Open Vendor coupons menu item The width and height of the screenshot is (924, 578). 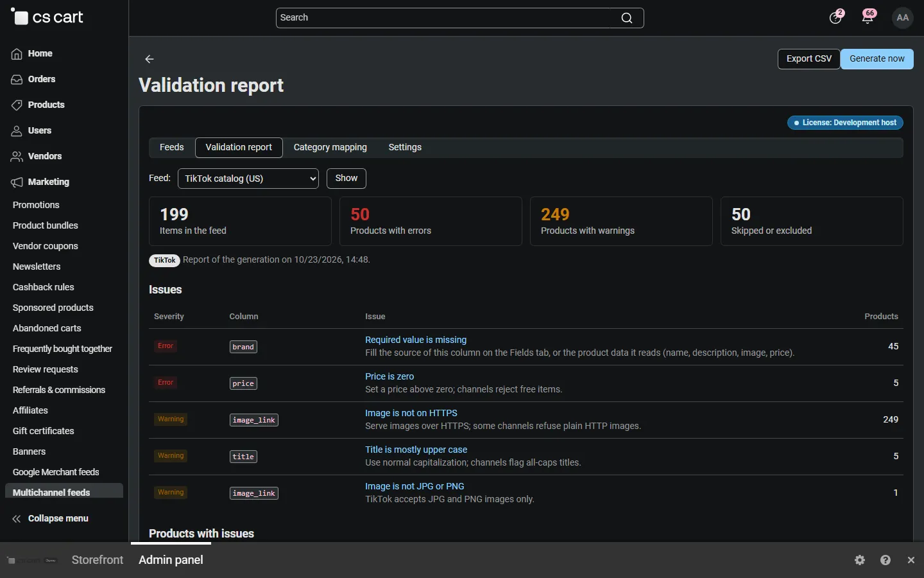[x=46, y=246]
